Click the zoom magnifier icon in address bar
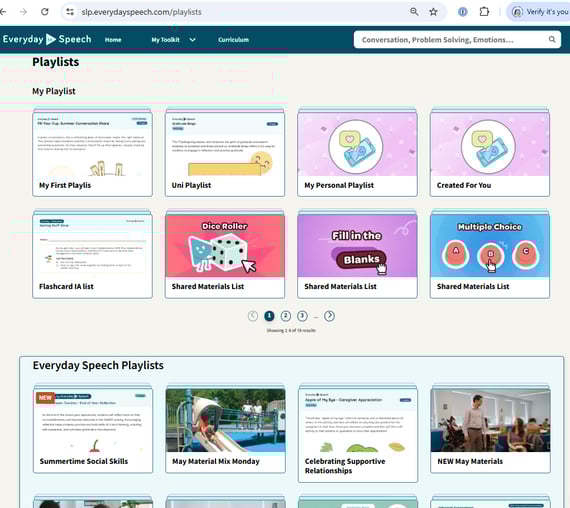The image size is (570, 508). (x=414, y=12)
